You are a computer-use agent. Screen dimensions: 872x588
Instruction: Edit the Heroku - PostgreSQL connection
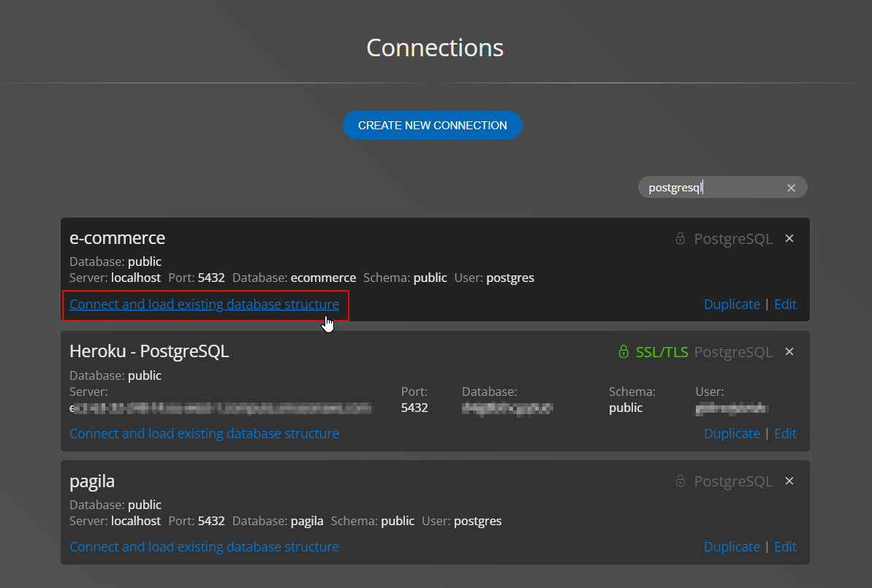click(x=785, y=434)
